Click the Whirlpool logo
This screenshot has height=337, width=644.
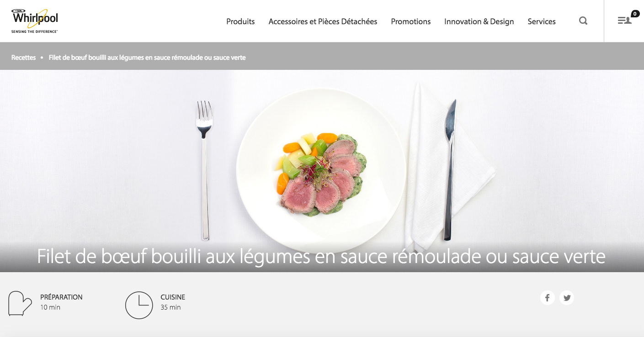click(35, 21)
